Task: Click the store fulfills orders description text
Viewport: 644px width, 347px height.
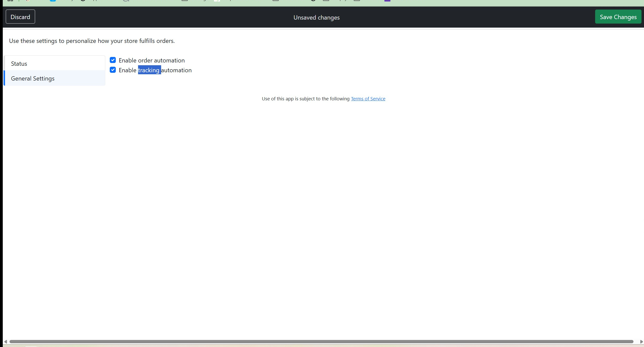Action: pos(92,41)
